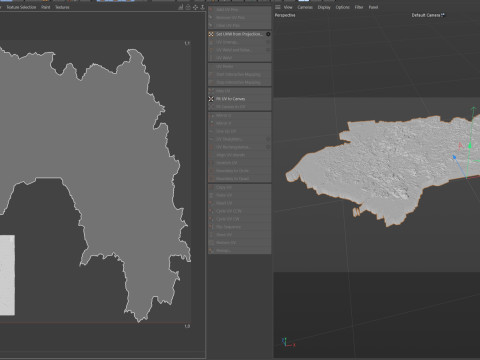Click the blue Z-axis arrow handle
The width and height of the screenshot is (480, 360).
click(x=454, y=157)
